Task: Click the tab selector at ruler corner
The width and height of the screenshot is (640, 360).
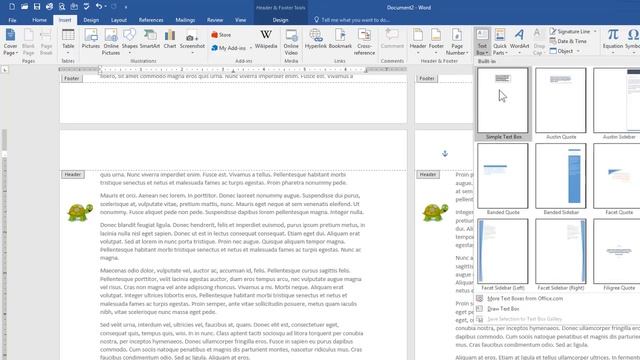Action: pyautogui.click(x=4, y=70)
